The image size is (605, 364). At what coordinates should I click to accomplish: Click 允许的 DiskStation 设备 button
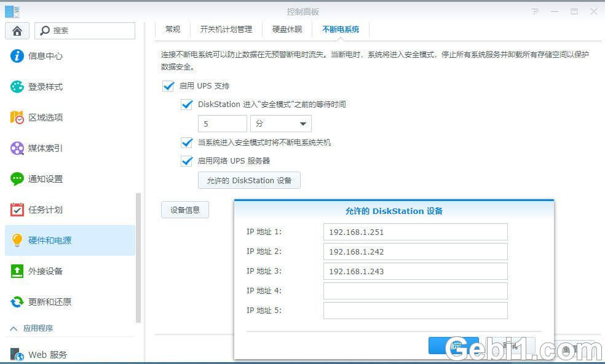click(249, 180)
